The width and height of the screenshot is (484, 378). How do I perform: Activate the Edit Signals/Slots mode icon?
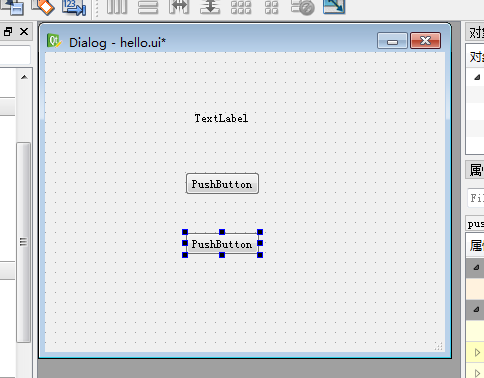13,7
